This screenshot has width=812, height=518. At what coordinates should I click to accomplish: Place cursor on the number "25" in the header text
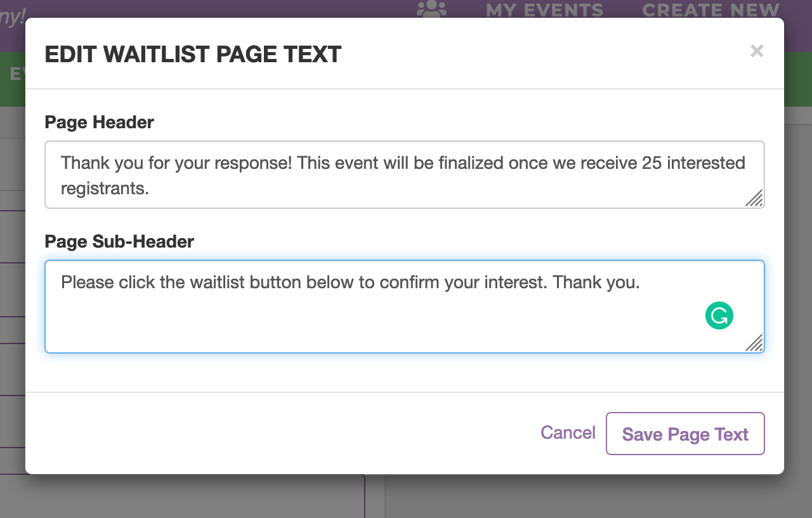click(652, 163)
